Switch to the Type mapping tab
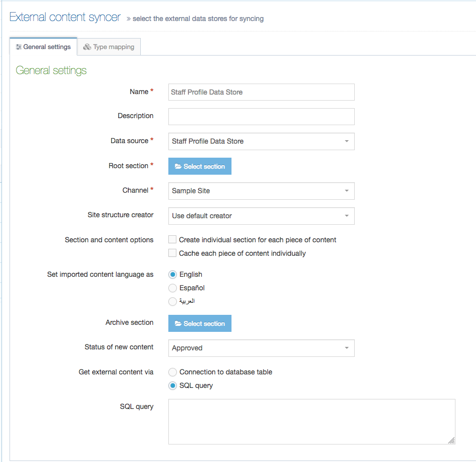Screen dimensions: 476x462 (109, 47)
